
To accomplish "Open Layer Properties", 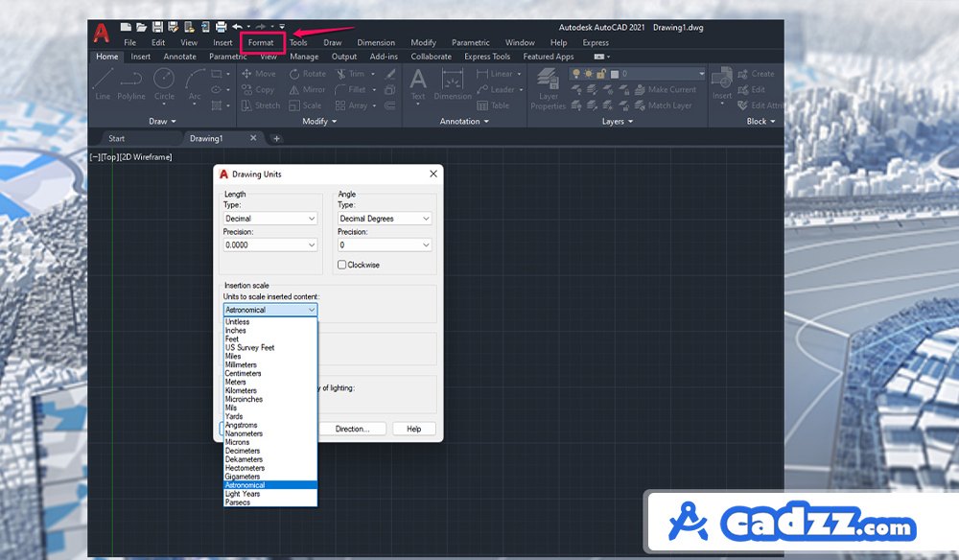I will (x=548, y=89).
